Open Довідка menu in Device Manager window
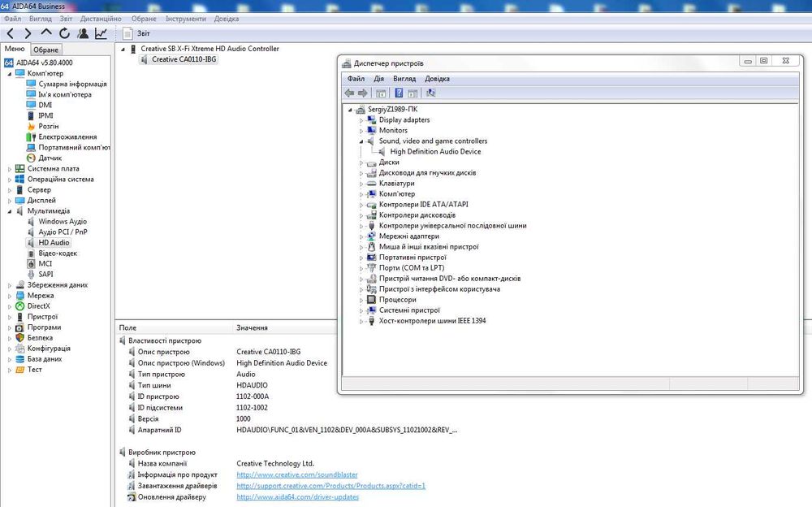The width and height of the screenshot is (812, 507). coord(437,79)
